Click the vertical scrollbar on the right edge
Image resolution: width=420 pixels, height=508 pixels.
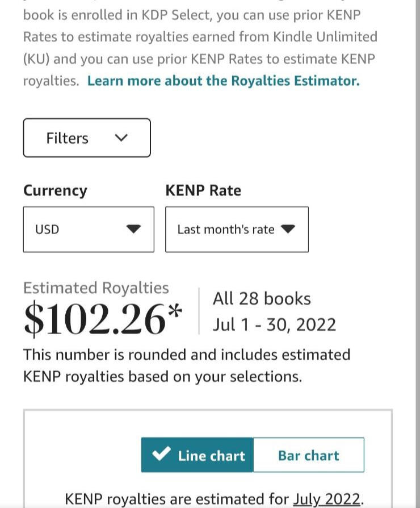418,254
